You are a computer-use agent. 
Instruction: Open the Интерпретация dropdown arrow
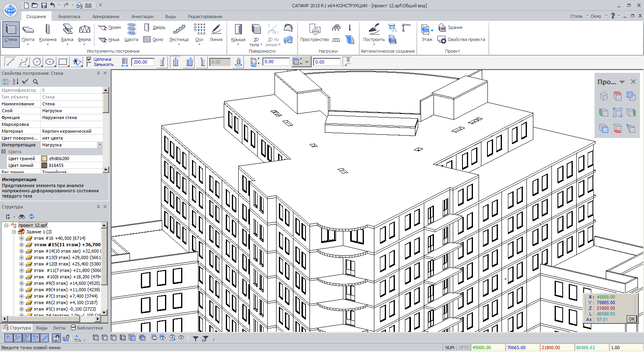100,145
